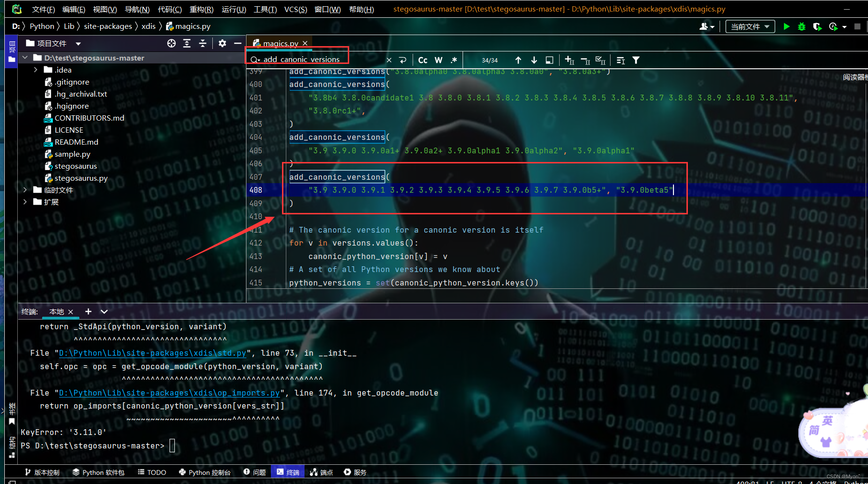
Task: Launch the profiler icon in the top toolbar
Action: (x=833, y=27)
